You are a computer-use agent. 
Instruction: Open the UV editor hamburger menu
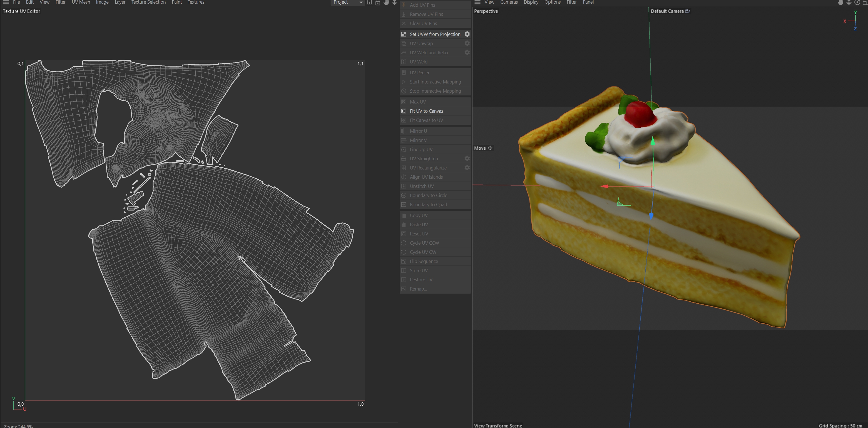[6, 2]
